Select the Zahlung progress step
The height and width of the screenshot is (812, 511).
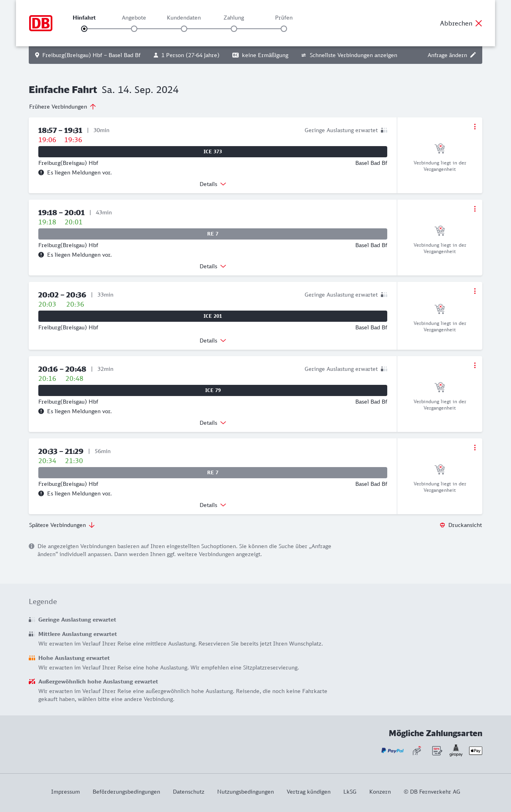(x=234, y=29)
